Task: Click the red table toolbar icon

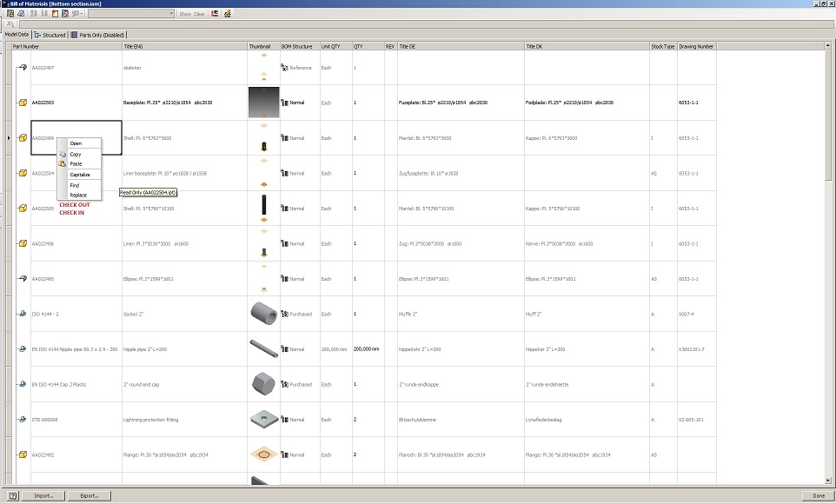Action: coord(216,12)
